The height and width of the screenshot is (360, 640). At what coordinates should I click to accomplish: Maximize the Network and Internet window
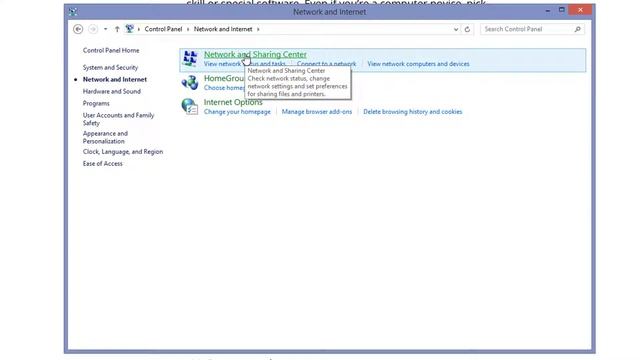[x=562, y=10]
